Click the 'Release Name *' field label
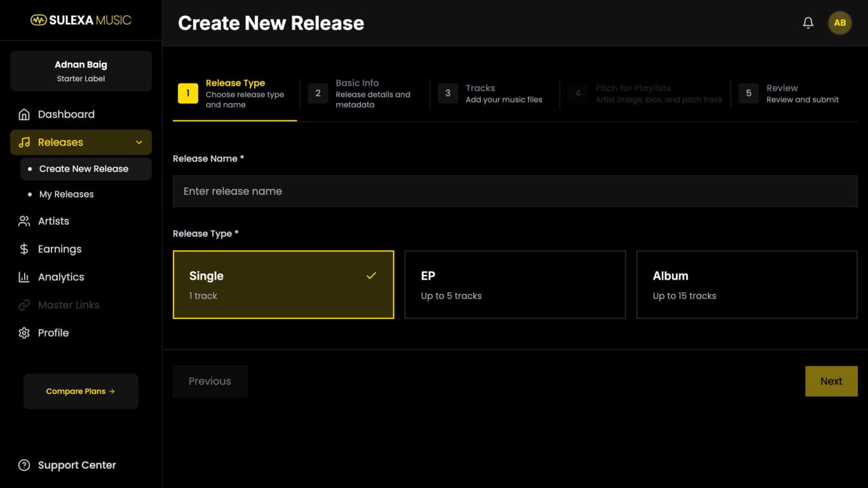 pyautogui.click(x=208, y=159)
